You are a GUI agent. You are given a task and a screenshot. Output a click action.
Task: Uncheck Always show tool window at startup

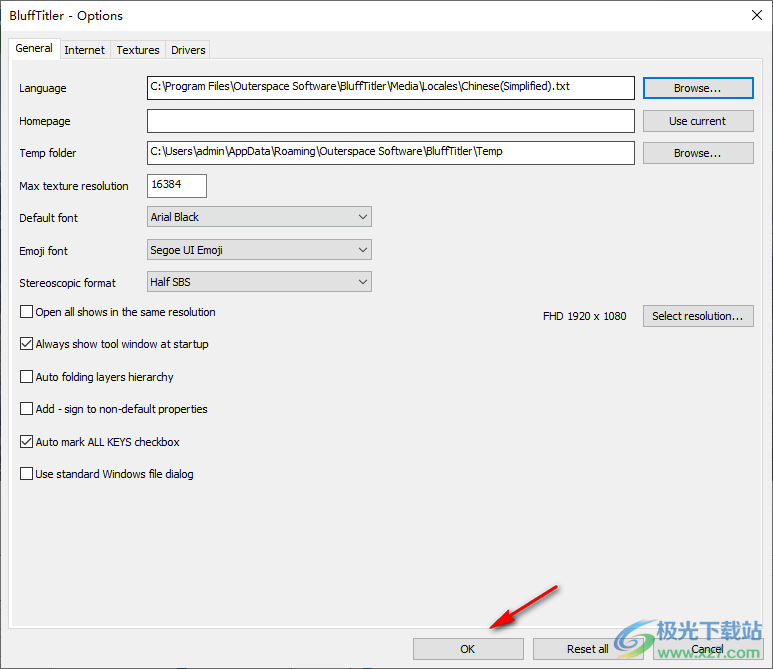click(x=27, y=344)
